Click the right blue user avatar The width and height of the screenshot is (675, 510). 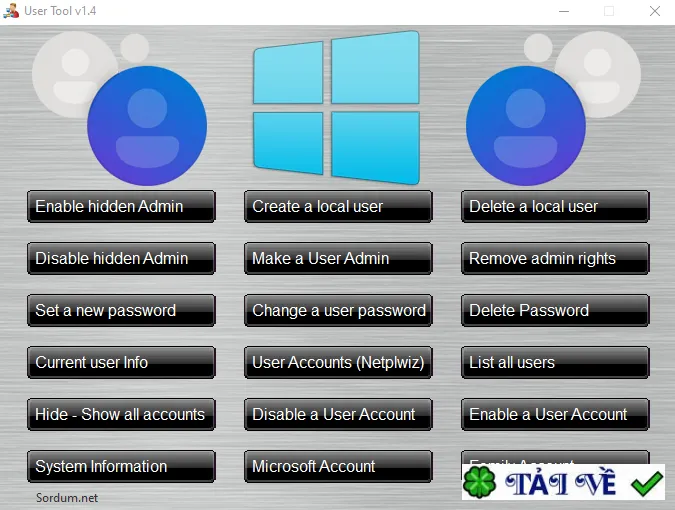coord(526,126)
